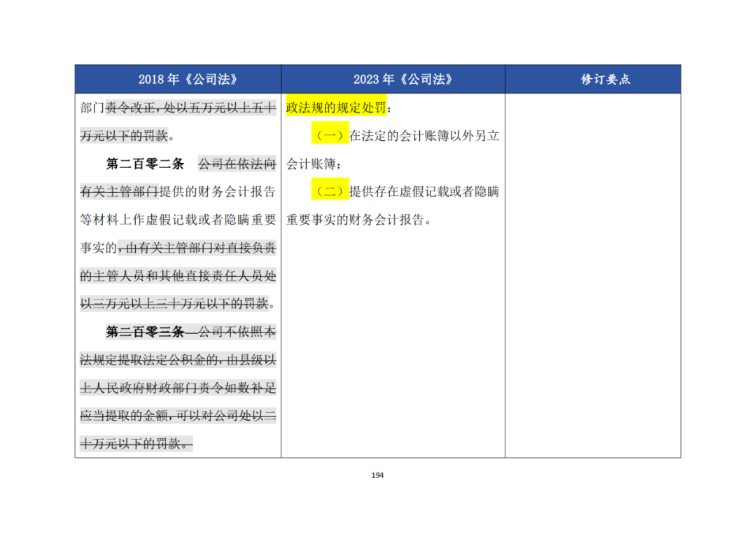
Task: Click struck-through line '上人民政府财政部门责令如数补足'
Action: pyautogui.click(x=178, y=388)
